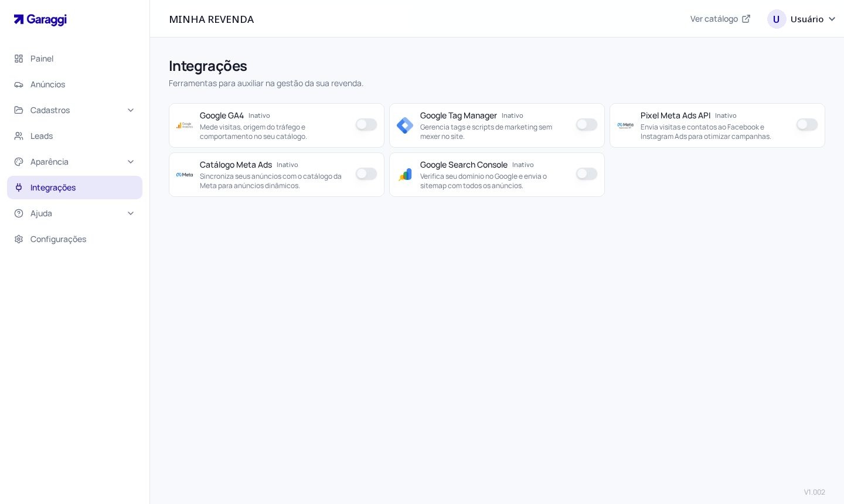Click the Usuário account name
The width and height of the screenshot is (844, 504).
[x=807, y=19]
